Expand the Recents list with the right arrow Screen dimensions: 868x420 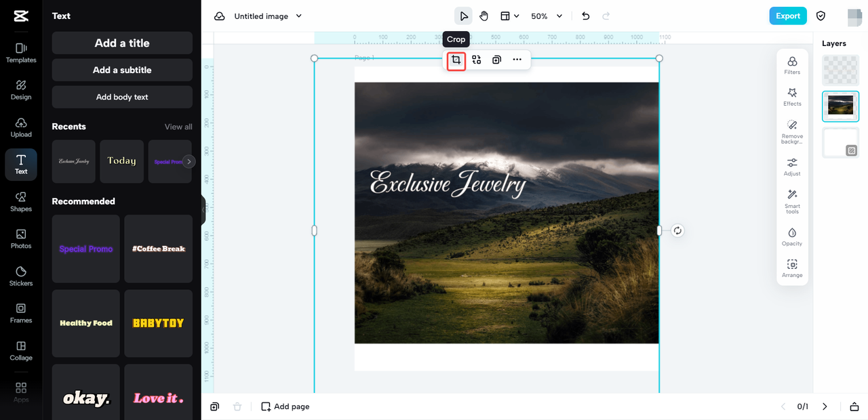pos(190,161)
